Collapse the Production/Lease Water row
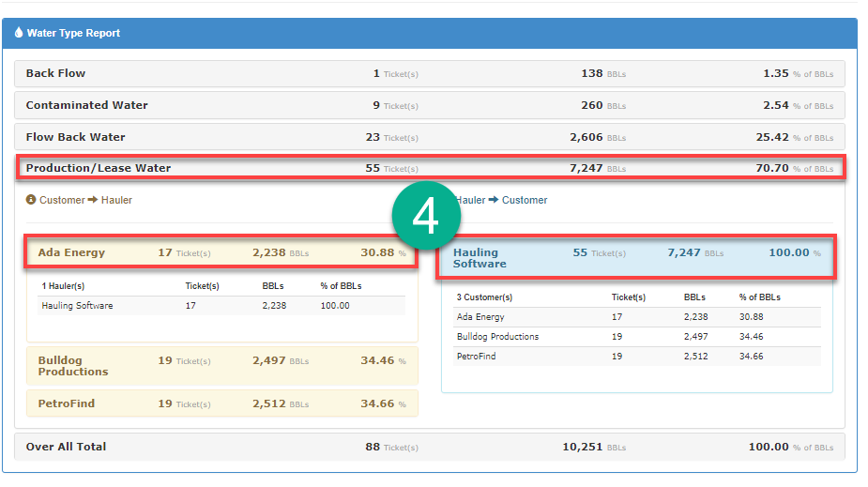Image resolution: width=868 pixels, height=487 pixels. (x=431, y=168)
